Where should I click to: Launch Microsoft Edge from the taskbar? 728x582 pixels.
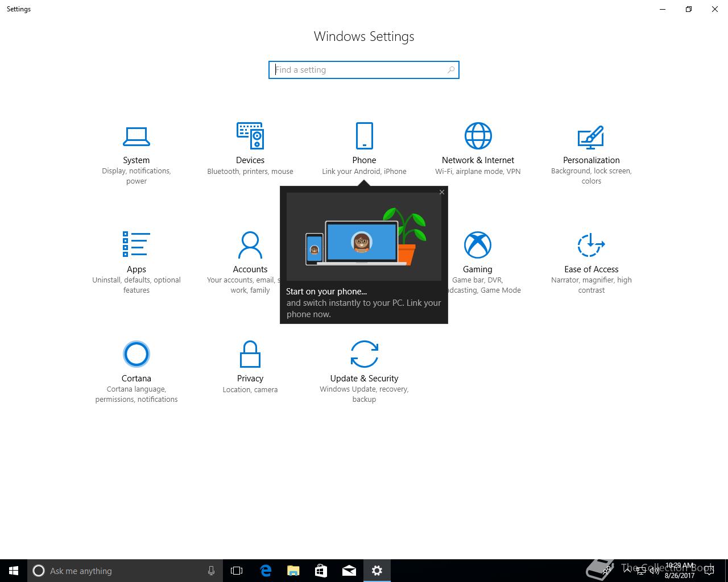click(x=266, y=571)
